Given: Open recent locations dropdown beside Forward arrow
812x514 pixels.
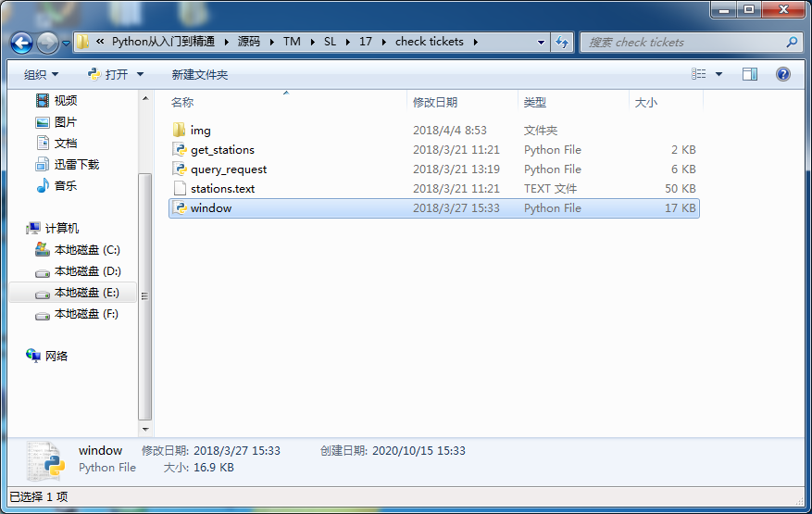Looking at the screenshot, I should point(66,44).
